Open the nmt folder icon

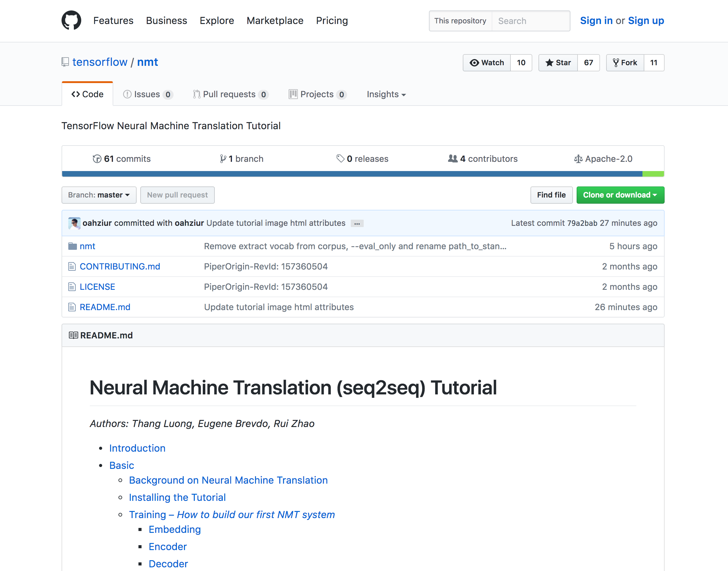[72, 246]
